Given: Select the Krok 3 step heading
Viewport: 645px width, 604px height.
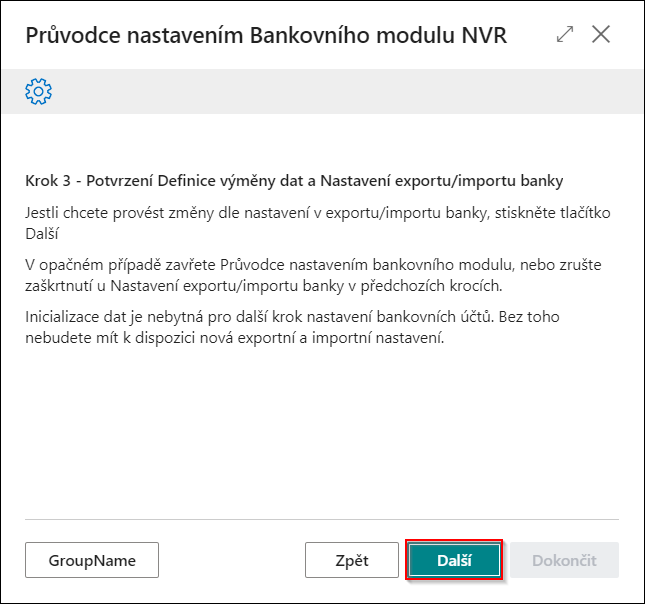Looking at the screenshot, I should (294, 181).
